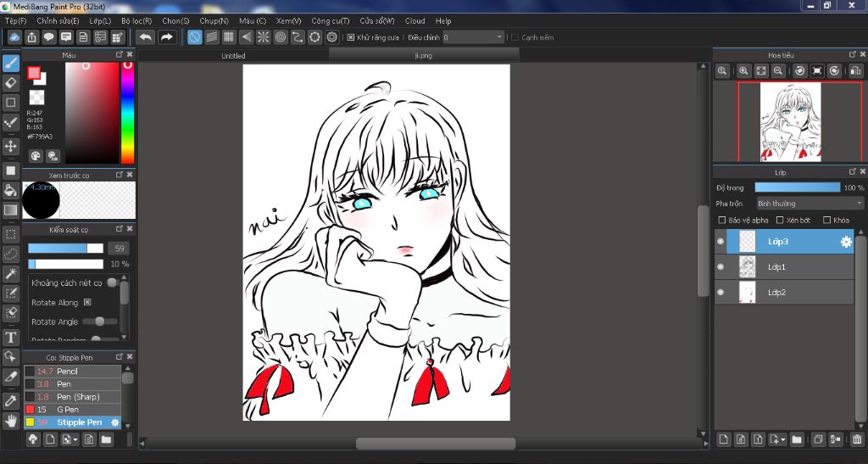Open Lớp3 layer settings gear
This screenshot has width=868, height=464.
coord(846,242)
